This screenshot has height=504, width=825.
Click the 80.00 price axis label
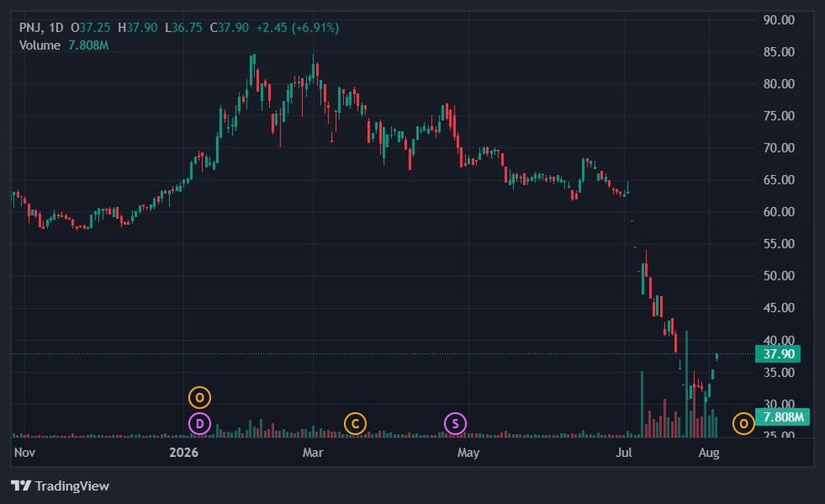(x=779, y=83)
